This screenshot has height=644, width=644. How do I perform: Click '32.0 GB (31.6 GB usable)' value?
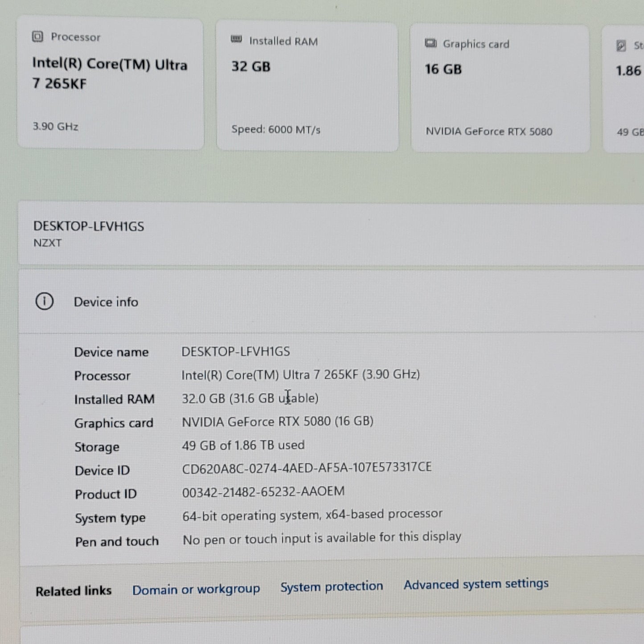click(x=250, y=398)
